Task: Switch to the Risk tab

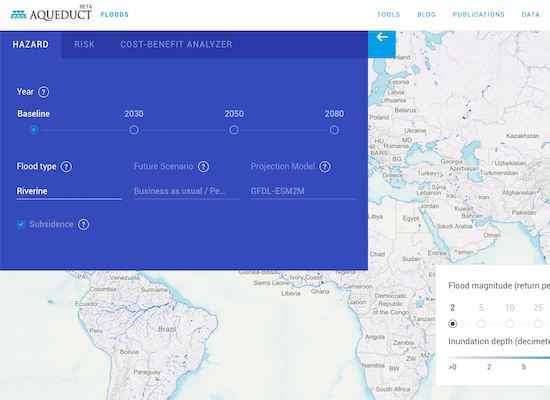Action: tap(84, 45)
